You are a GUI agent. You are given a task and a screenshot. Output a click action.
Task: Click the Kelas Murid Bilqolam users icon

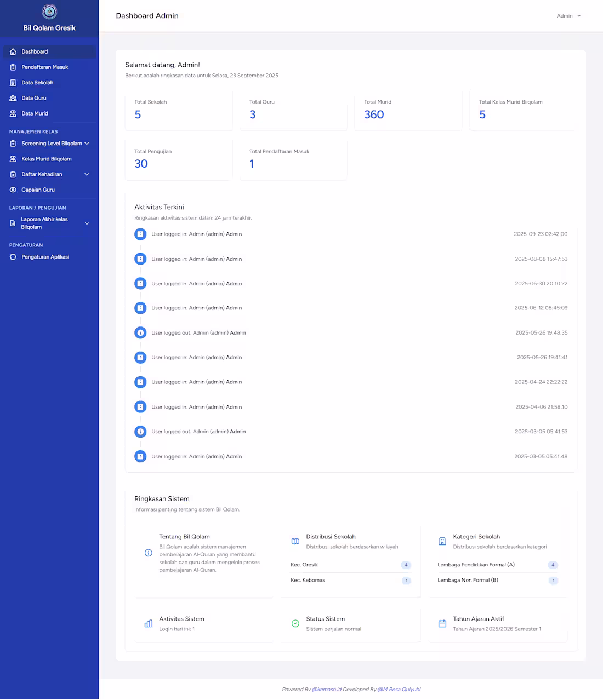[13, 159]
